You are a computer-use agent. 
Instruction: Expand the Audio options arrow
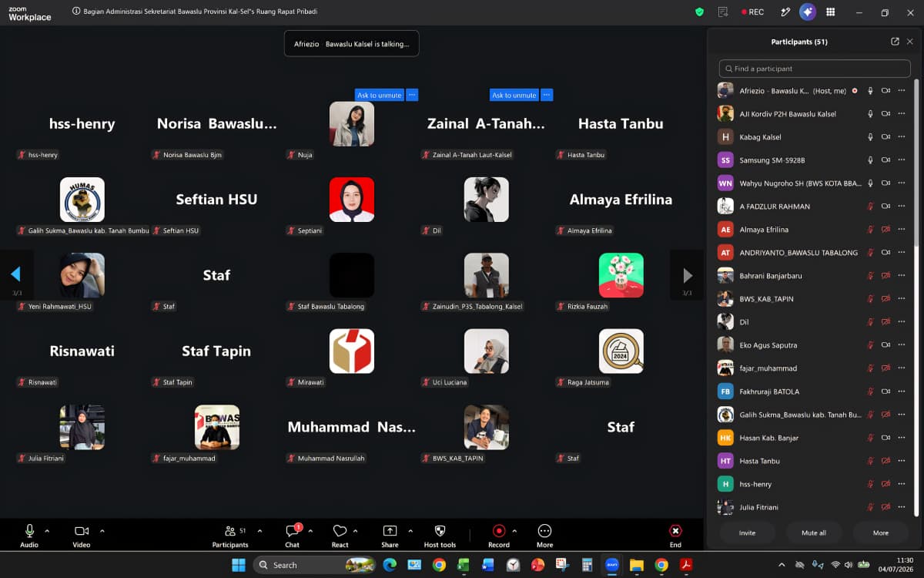click(47, 531)
